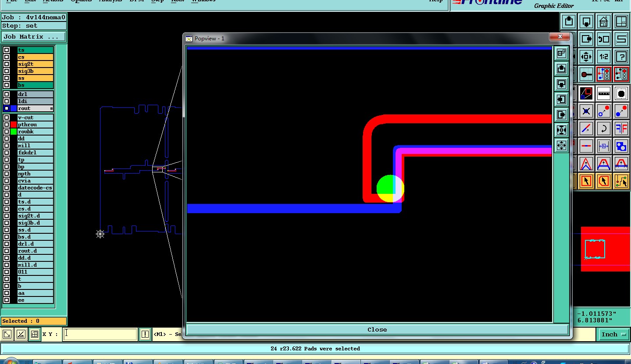Select the X-shaped snap point icon

point(586,111)
